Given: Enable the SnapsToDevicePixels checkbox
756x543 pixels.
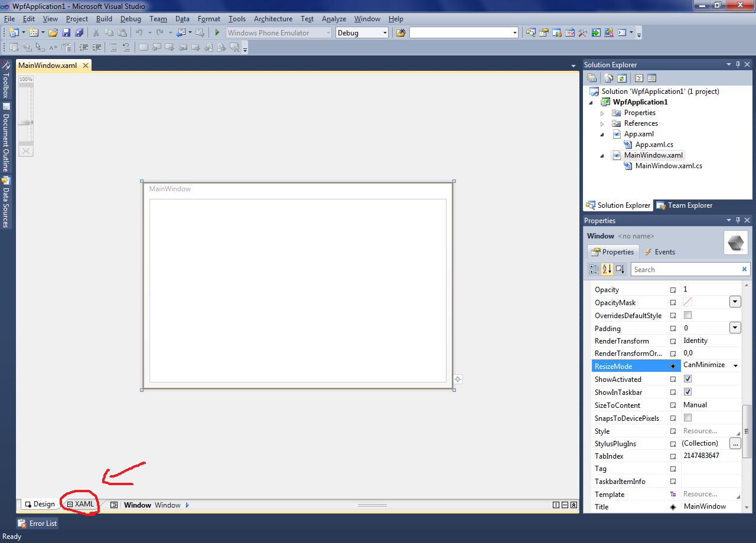Looking at the screenshot, I should point(687,418).
